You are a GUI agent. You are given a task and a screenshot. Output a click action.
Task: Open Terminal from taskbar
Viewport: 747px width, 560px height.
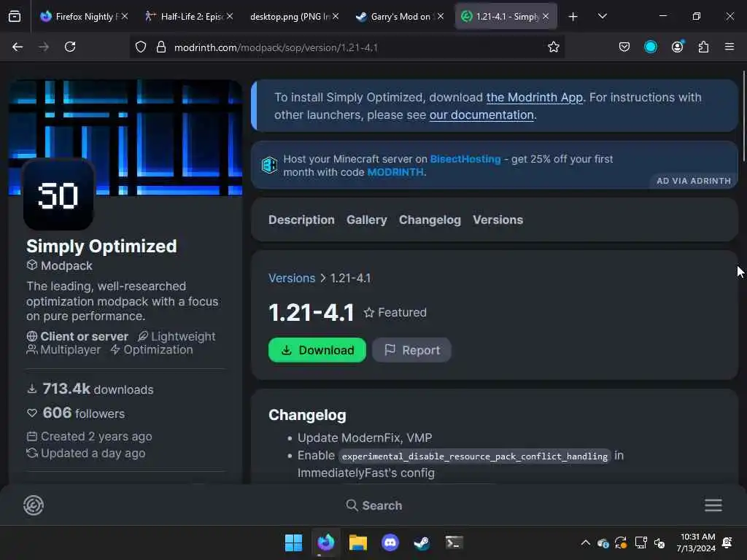click(x=454, y=542)
